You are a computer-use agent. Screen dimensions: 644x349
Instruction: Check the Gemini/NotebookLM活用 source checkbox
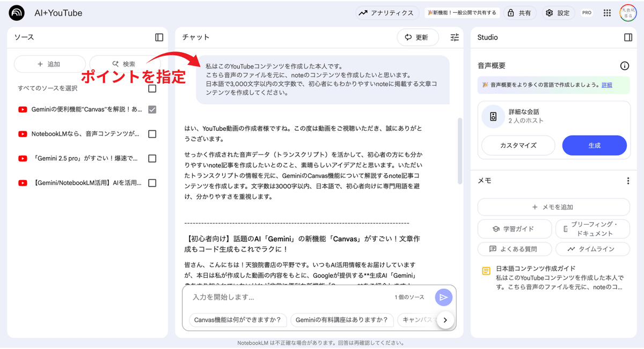pyautogui.click(x=152, y=183)
